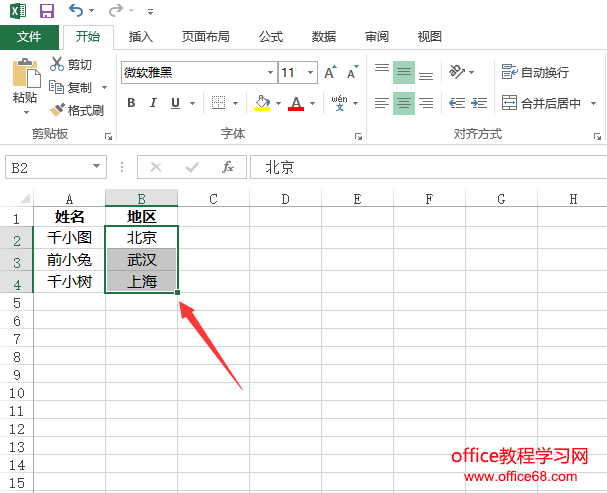Click decrease indent icon

click(x=457, y=103)
